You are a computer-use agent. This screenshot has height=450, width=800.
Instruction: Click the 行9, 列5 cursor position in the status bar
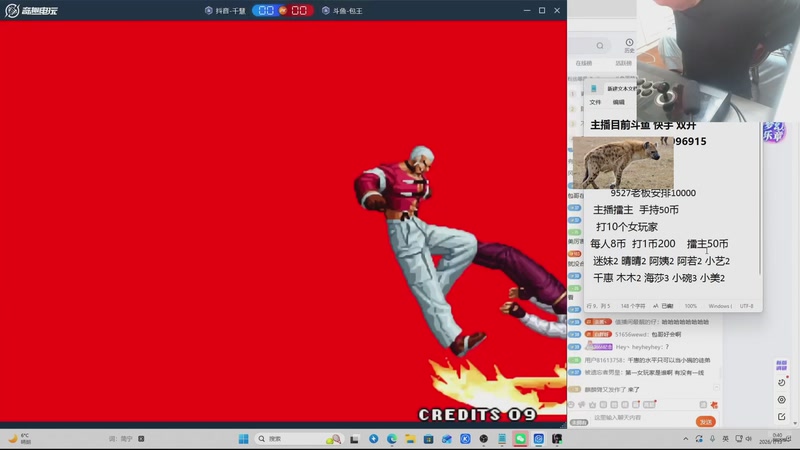coord(598,306)
